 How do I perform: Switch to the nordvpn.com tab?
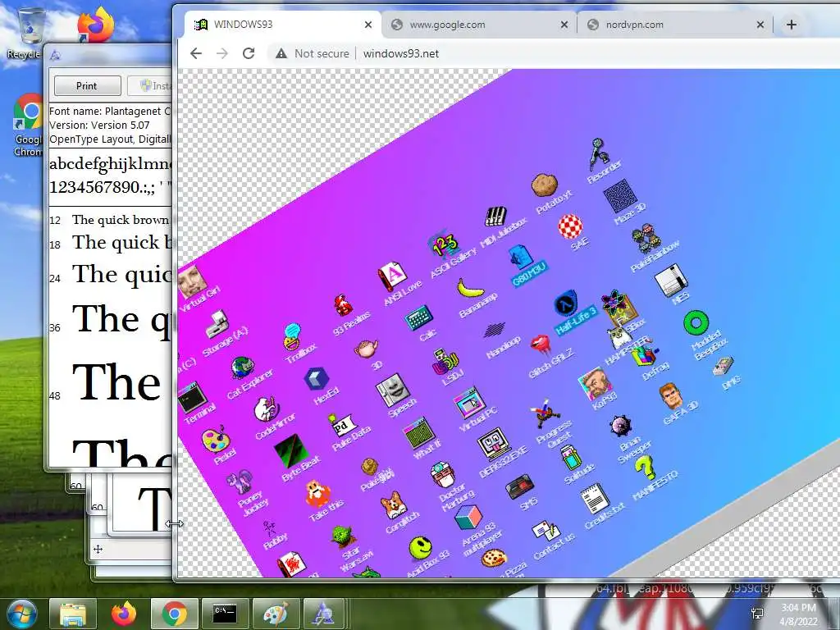pyautogui.click(x=676, y=25)
